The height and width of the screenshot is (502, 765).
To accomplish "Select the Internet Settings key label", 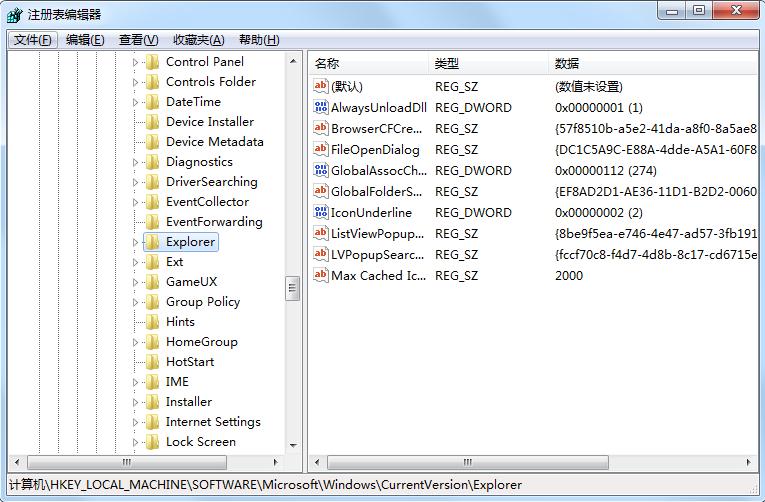I will [213, 422].
